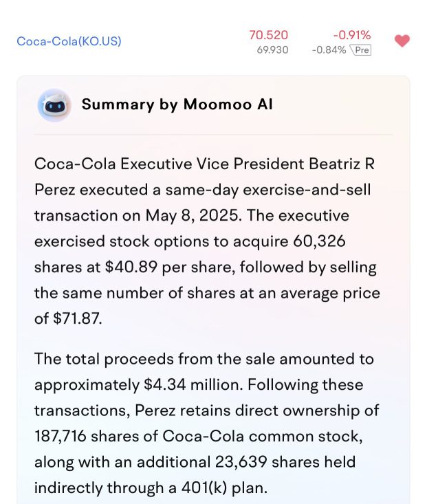Click the -0.91% change percentage
Screen dimensions: 427x504
352,35
